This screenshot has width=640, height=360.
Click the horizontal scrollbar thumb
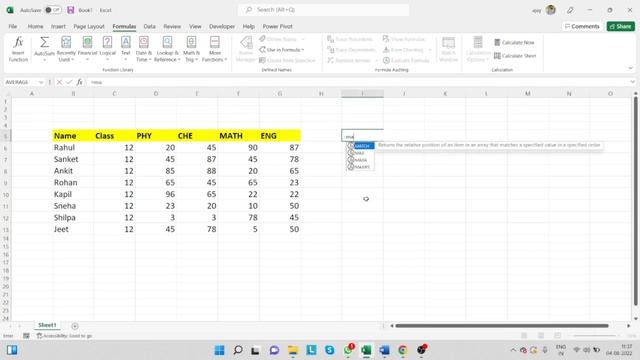click(x=502, y=326)
